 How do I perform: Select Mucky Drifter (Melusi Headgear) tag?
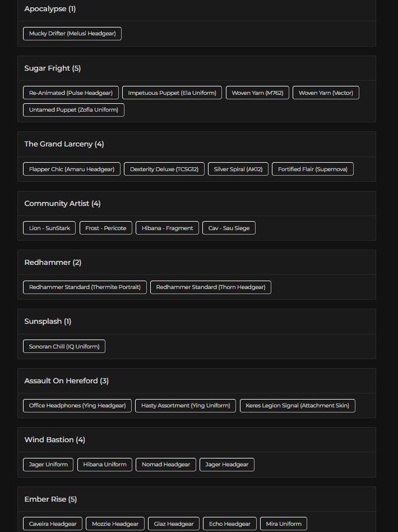72,34
